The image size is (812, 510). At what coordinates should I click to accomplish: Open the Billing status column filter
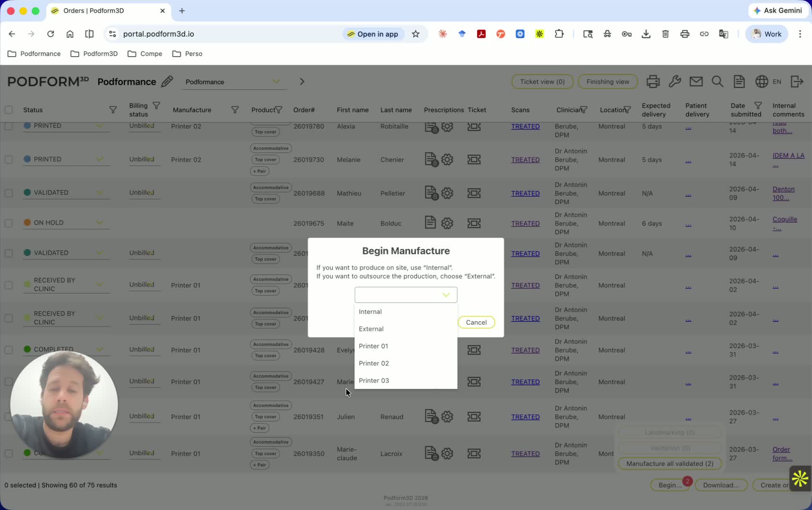click(156, 106)
